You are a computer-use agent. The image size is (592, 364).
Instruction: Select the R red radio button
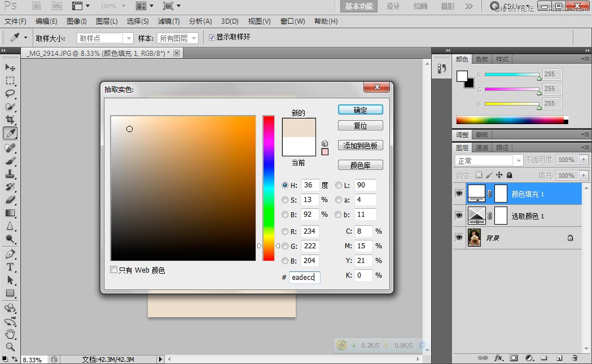(x=284, y=231)
